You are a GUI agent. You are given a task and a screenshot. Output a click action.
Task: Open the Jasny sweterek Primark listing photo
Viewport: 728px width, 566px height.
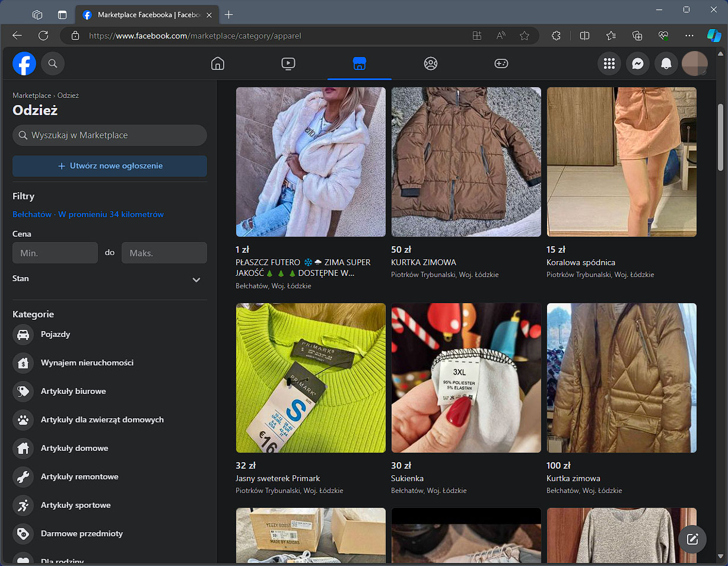[x=311, y=378]
